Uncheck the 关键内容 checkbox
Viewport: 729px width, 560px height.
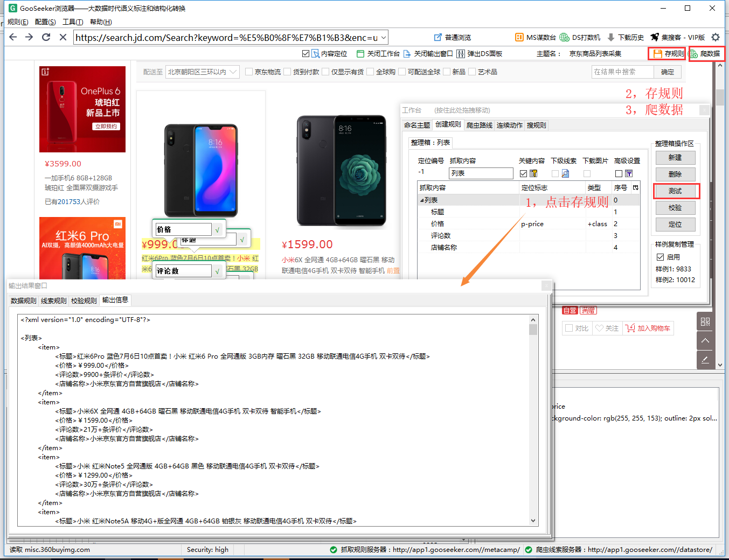pyautogui.click(x=523, y=173)
